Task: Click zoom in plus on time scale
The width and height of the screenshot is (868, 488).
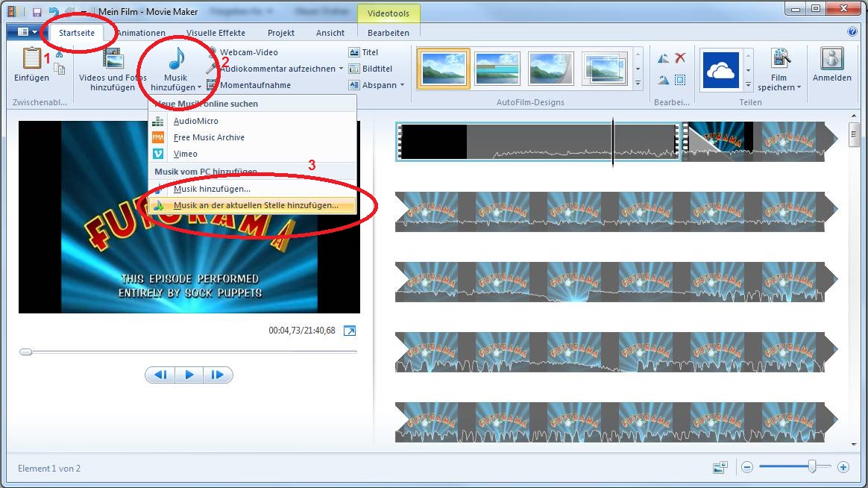Action: pyautogui.click(x=843, y=467)
